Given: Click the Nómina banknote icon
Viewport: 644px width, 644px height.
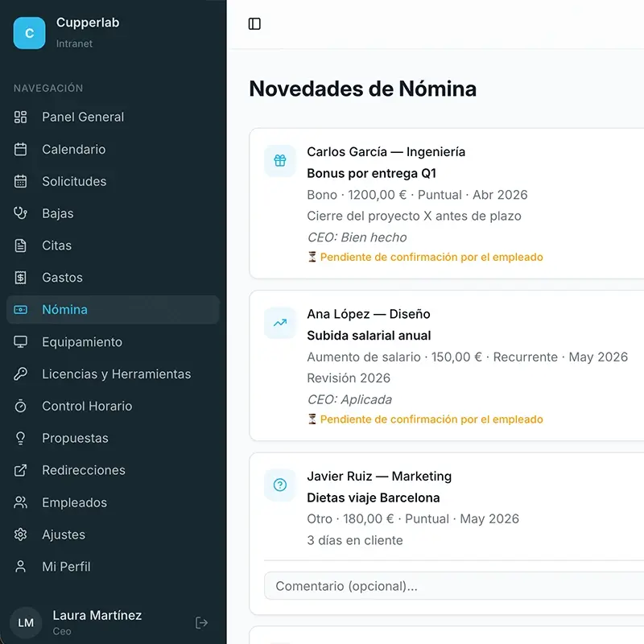Looking at the screenshot, I should 20,310.
